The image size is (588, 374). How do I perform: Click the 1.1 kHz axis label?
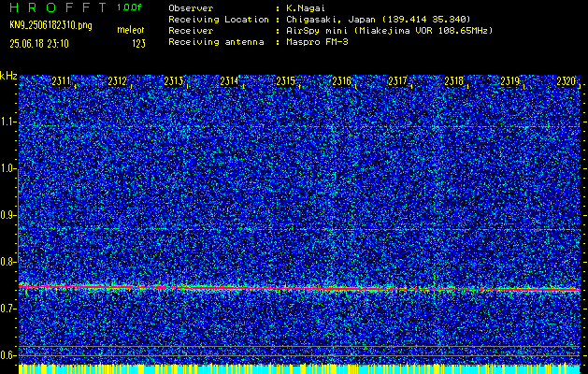(x=7, y=122)
